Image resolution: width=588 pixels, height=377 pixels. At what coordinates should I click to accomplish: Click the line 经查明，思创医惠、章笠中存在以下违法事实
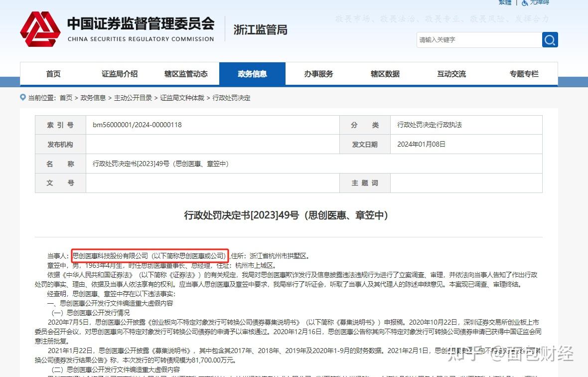coord(112,294)
